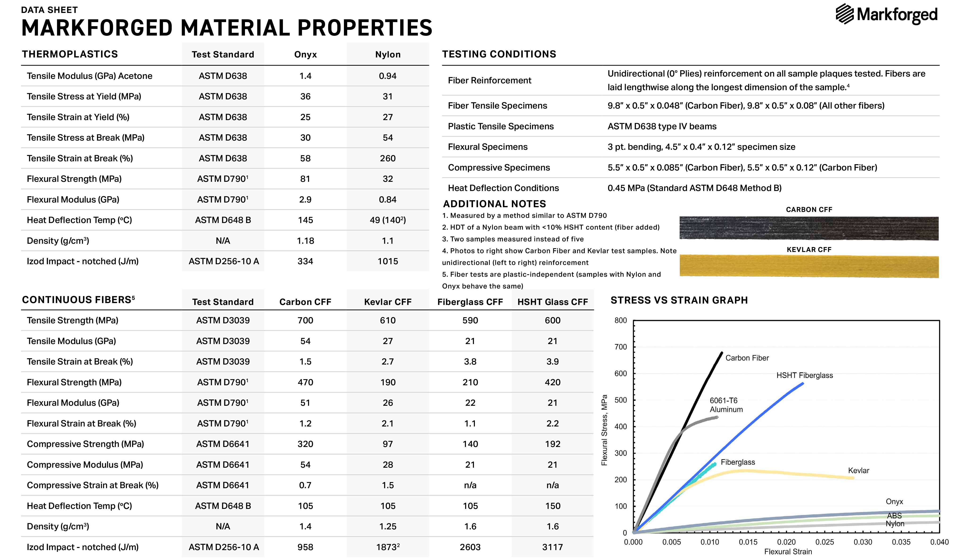Click the HSHT Fiberglass graph label

pyautogui.click(x=804, y=376)
